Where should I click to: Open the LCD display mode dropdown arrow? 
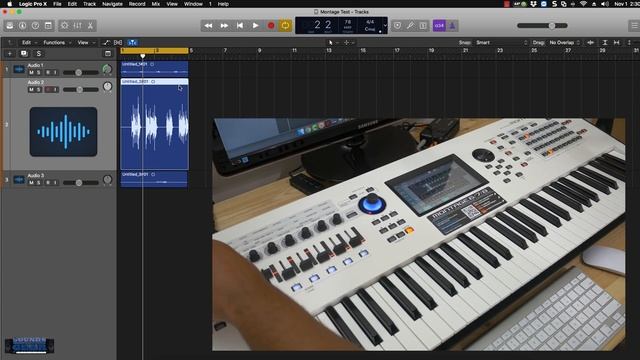[384, 26]
